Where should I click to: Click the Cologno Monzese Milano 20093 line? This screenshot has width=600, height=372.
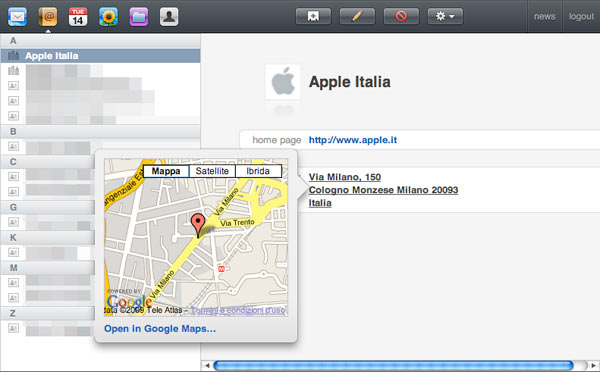383,190
